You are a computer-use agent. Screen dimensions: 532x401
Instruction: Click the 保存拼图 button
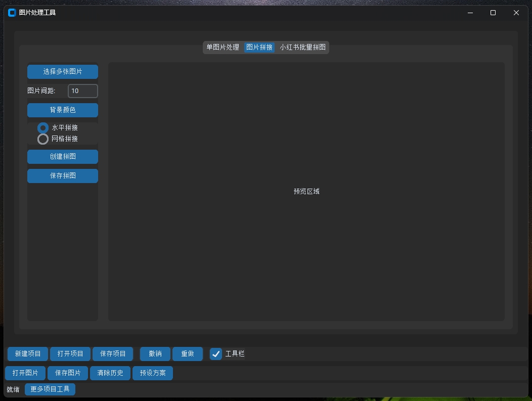(x=63, y=176)
